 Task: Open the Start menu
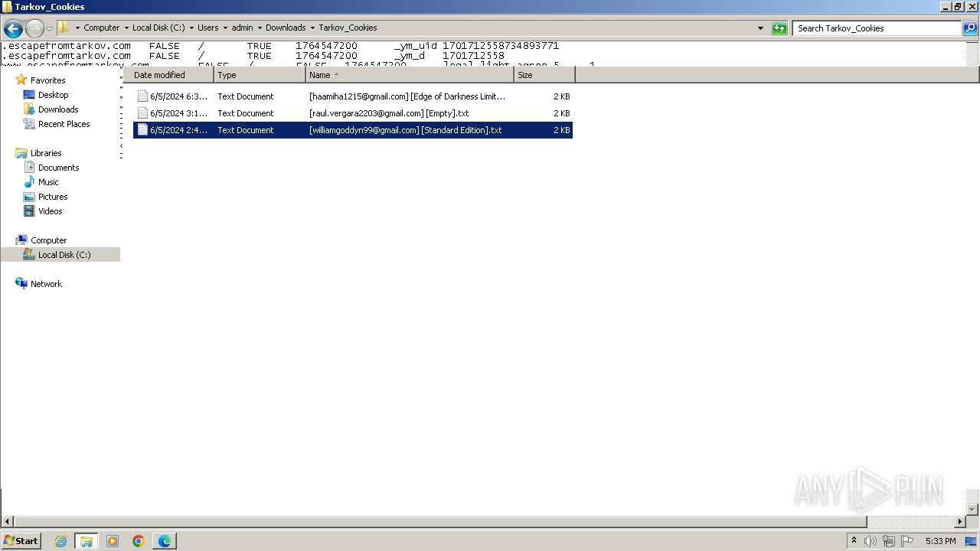(21, 540)
